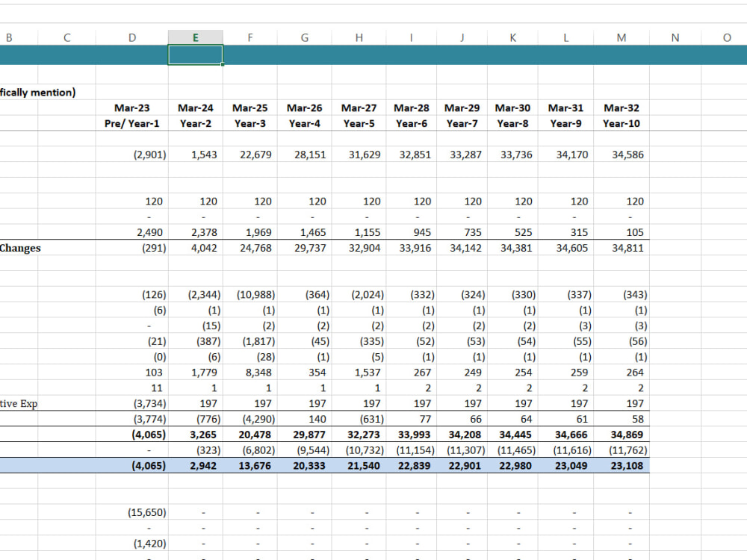The width and height of the screenshot is (747, 560).
Task: Click the bold cell showing 3,265
Action: pyautogui.click(x=195, y=435)
